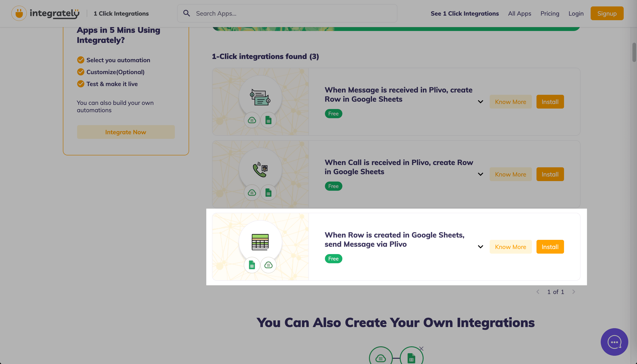This screenshot has width=637, height=364.
Task: Click '1-Click integrations found (3)' heading
Action: tap(265, 56)
